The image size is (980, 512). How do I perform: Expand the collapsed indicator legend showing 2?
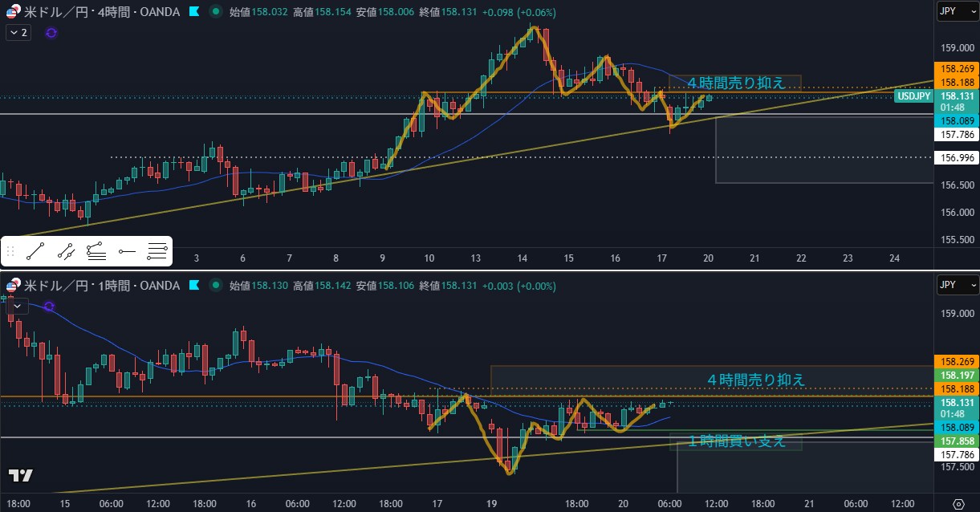coord(18,33)
